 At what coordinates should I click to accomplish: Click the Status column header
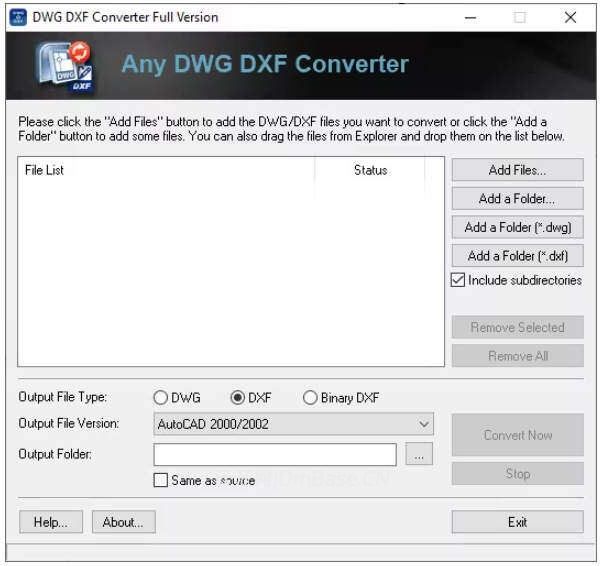coord(370,170)
